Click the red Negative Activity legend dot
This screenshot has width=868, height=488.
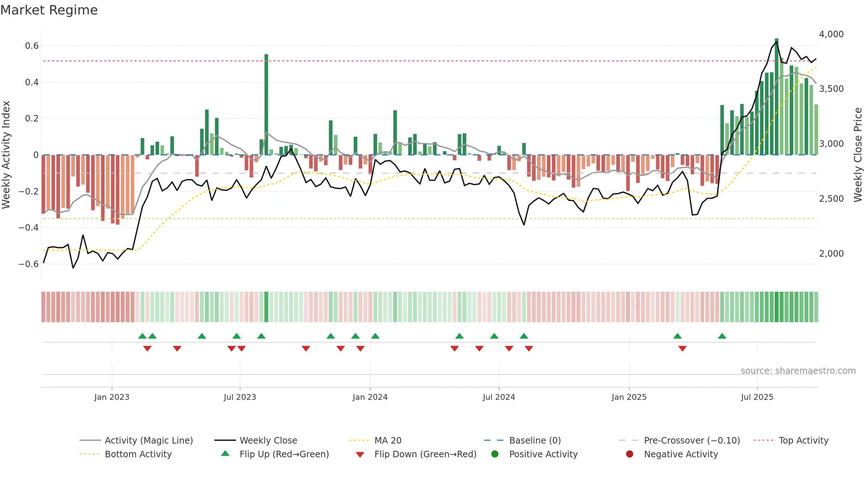point(630,454)
